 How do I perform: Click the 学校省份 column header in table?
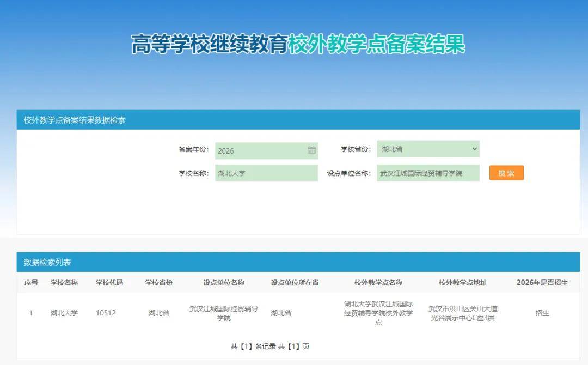coord(158,283)
